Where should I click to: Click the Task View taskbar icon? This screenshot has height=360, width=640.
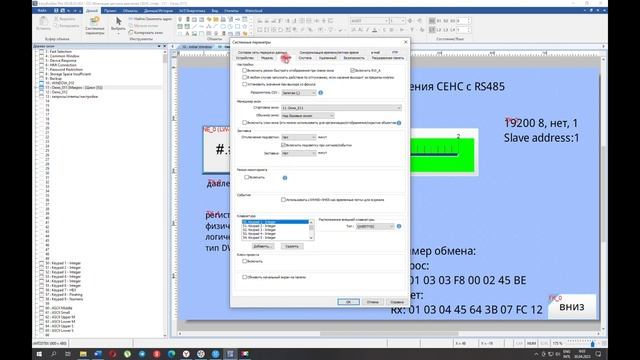pos(68,354)
